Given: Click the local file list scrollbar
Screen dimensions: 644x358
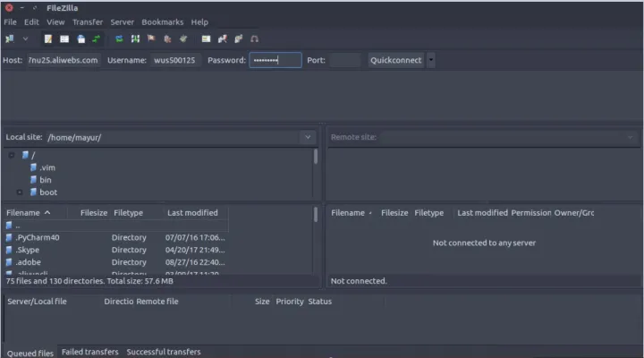Looking at the screenshot, I should [x=316, y=215].
